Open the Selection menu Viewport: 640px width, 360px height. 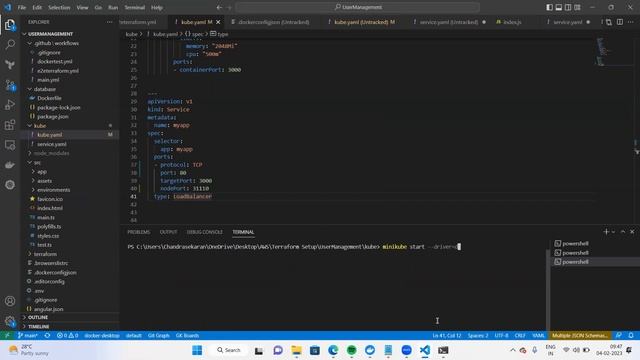59,7
